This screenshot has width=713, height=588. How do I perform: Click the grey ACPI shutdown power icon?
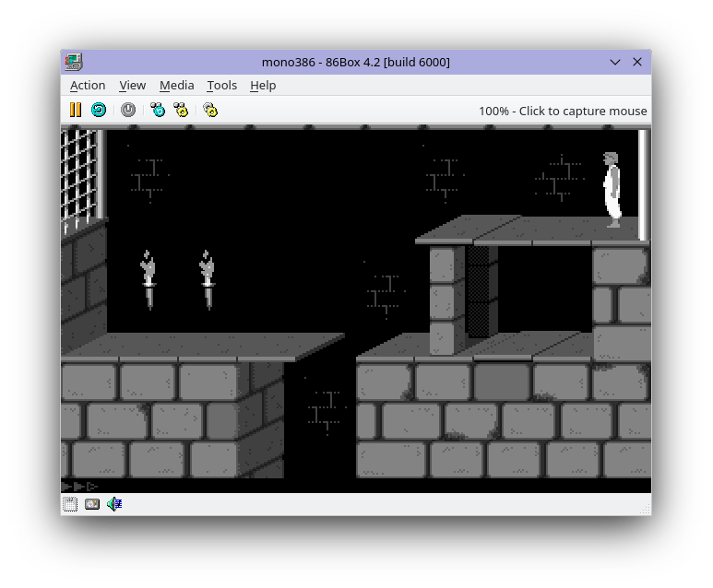tap(128, 110)
